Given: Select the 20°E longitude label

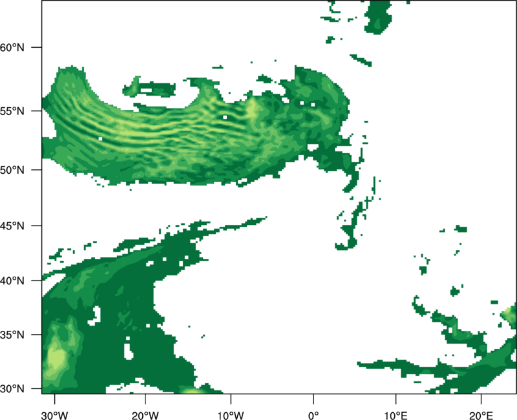Looking at the screenshot, I should tap(481, 415).
